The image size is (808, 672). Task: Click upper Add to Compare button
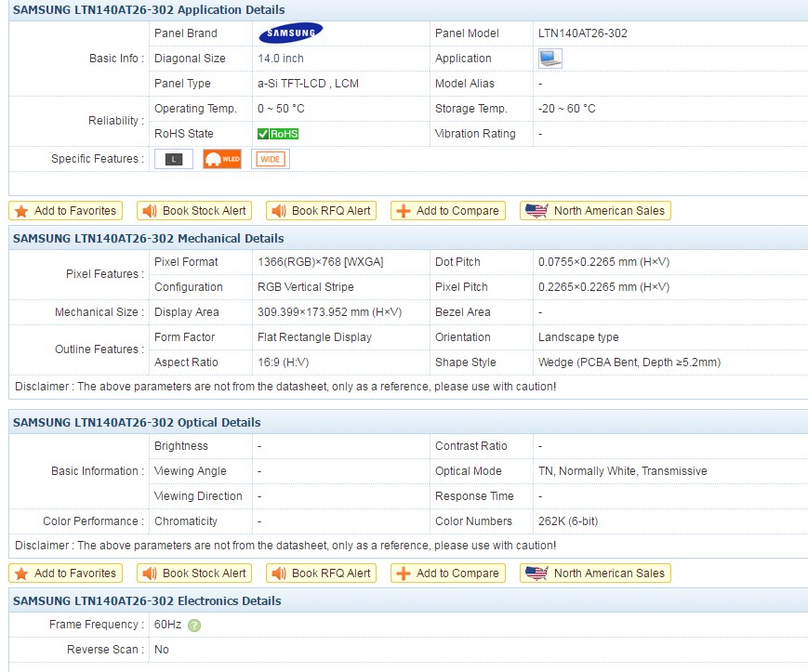pos(448,211)
